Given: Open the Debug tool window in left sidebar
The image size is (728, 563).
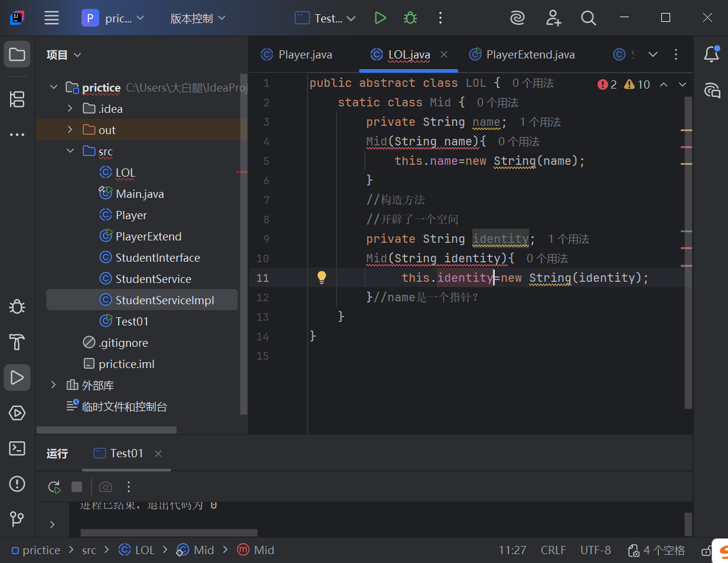Looking at the screenshot, I should tap(17, 306).
